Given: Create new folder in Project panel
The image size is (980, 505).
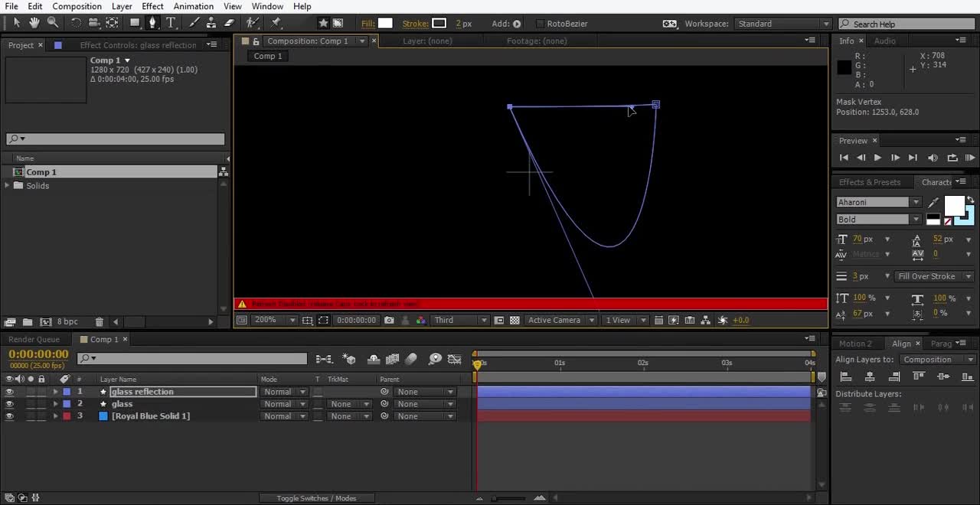Looking at the screenshot, I should (28, 322).
